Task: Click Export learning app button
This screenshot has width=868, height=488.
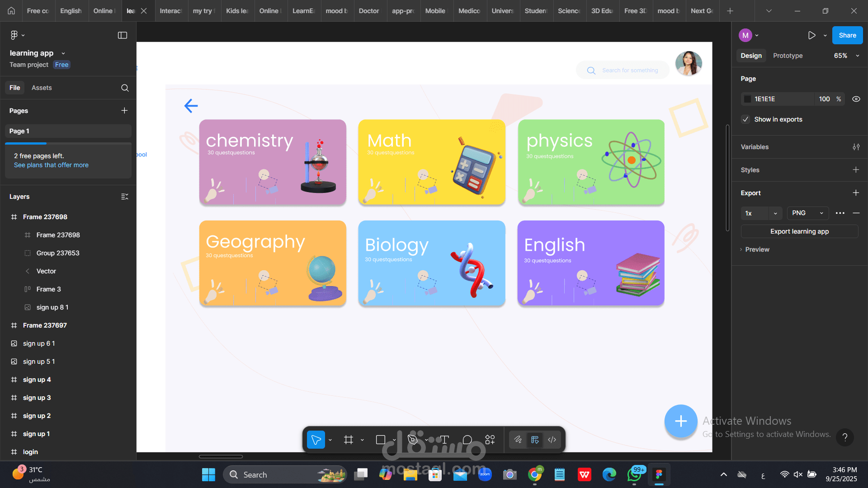Action: (799, 231)
